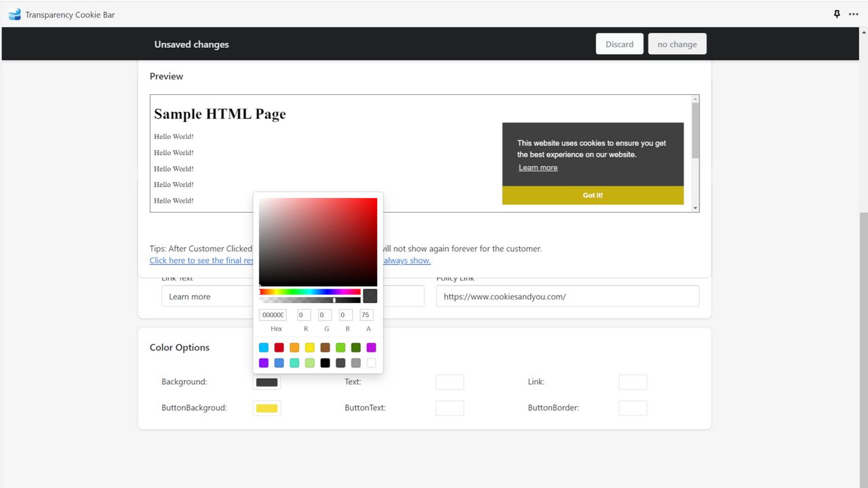The height and width of the screenshot is (488, 868).
Task: Open the ButtonBackgroud color swatch
Action: tap(267, 408)
